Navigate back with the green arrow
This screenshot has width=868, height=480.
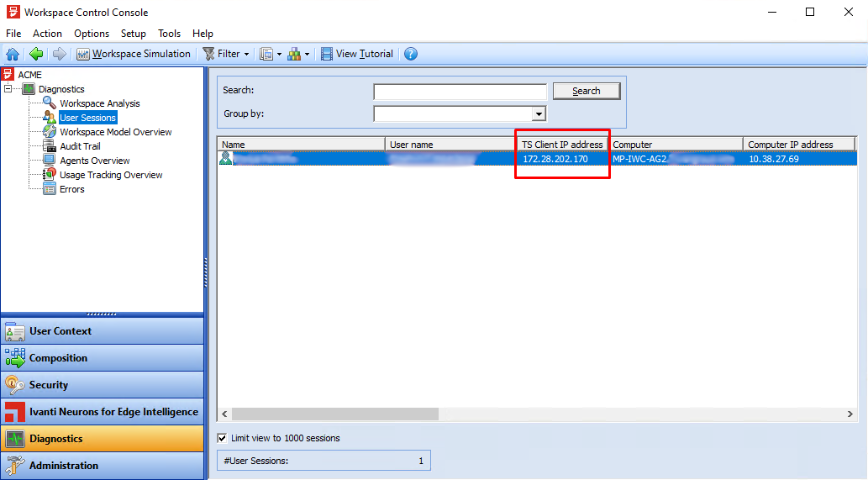36,54
